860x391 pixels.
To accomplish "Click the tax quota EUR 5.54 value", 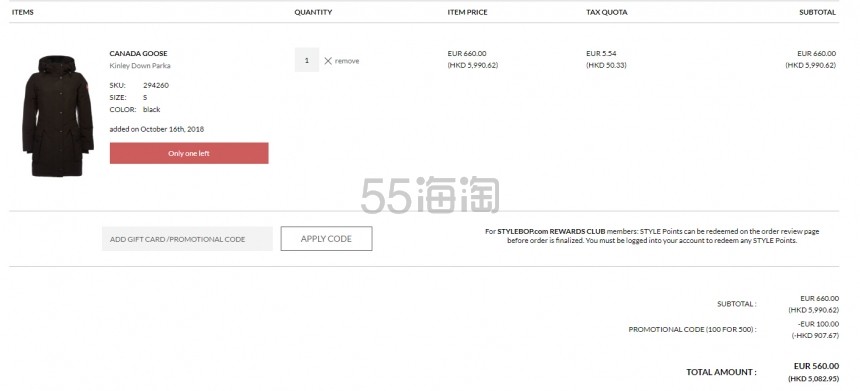I will tap(601, 53).
